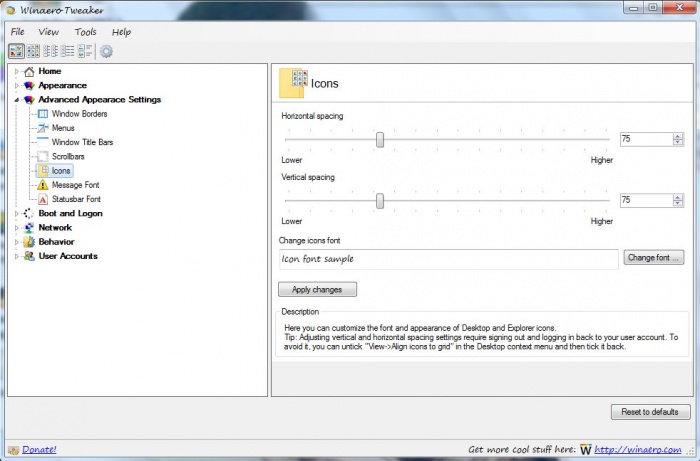Viewport: 700px width, 461px height.
Task: Open the View menu
Action: [48, 32]
